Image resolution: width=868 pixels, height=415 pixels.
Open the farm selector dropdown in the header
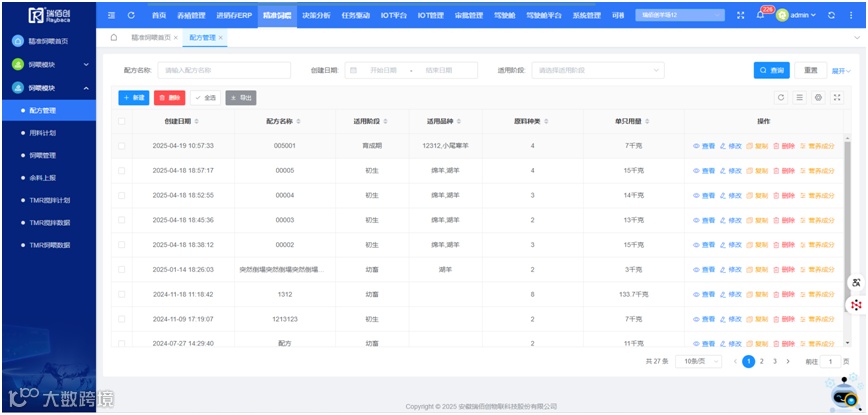tap(680, 15)
